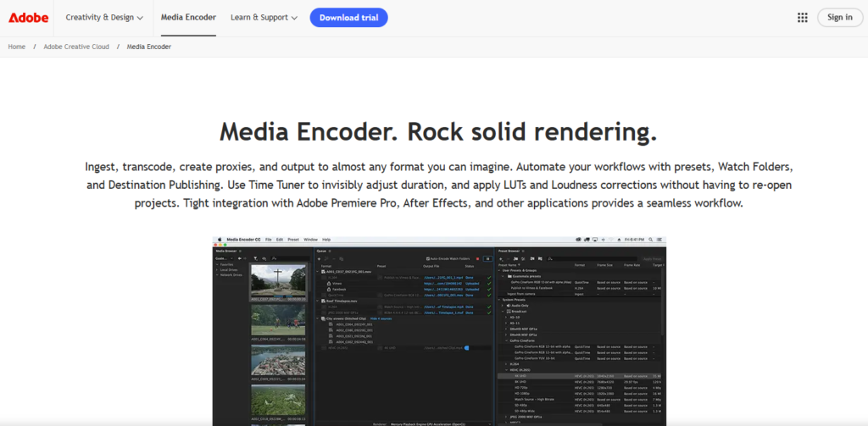The height and width of the screenshot is (426, 868).
Task: Select the hilltop cross video thumbnail
Action: (277, 281)
